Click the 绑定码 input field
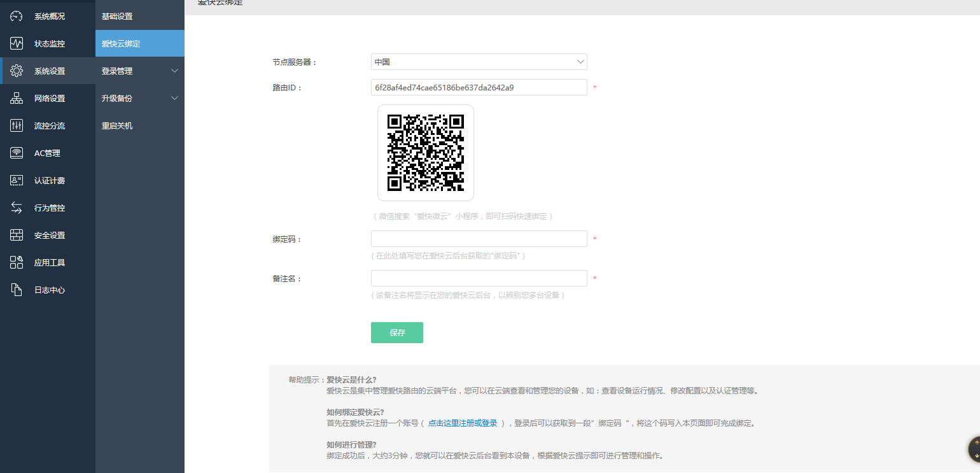The image size is (980, 473). 479,239
